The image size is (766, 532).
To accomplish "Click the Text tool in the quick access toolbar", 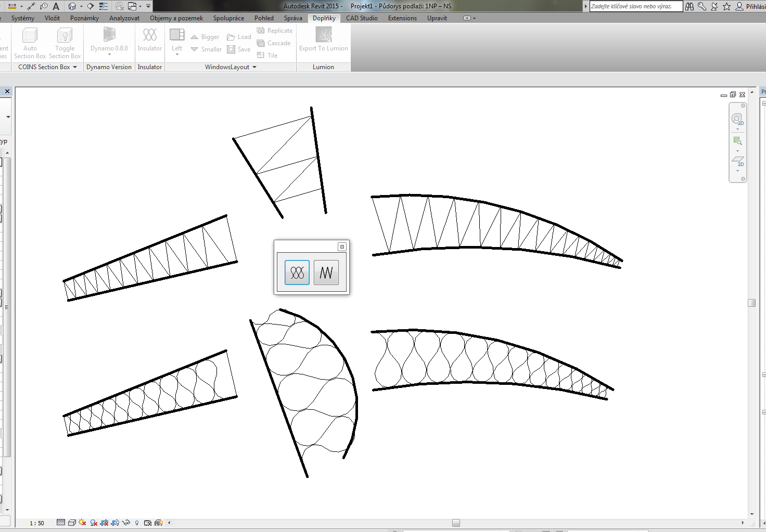I will pyautogui.click(x=56, y=6).
